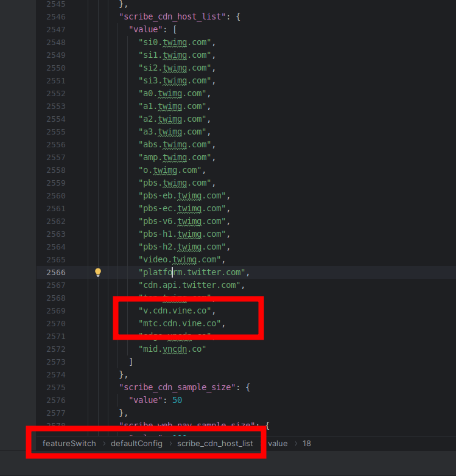Click the "a0.twimg.com" string
This screenshot has width=456, height=476.
pos(172,93)
